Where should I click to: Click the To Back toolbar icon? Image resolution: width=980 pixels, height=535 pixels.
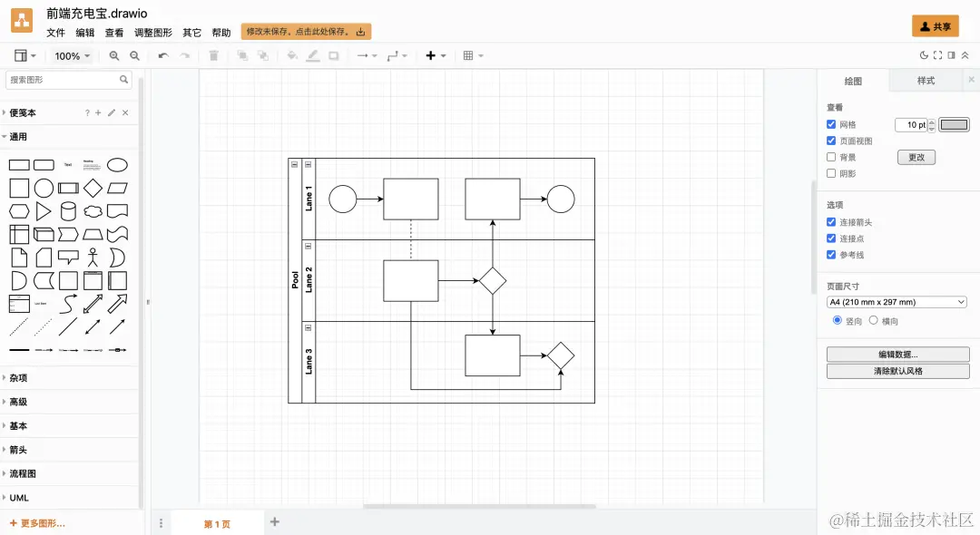tap(263, 55)
